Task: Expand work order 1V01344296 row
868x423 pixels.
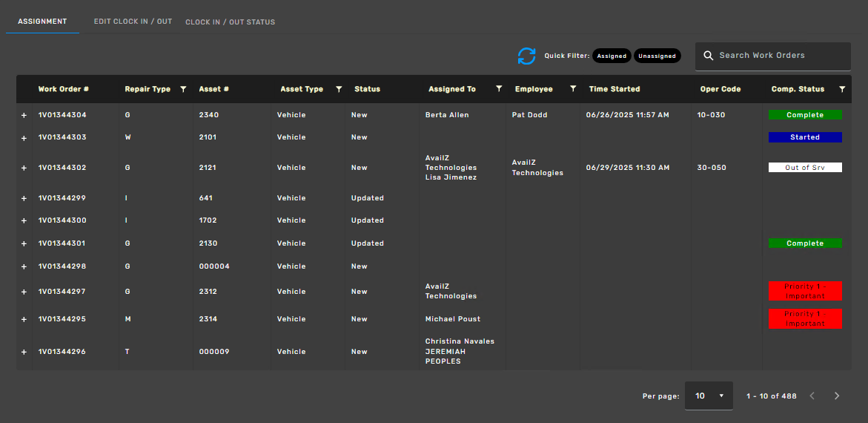Action: click(x=24, y=352)
